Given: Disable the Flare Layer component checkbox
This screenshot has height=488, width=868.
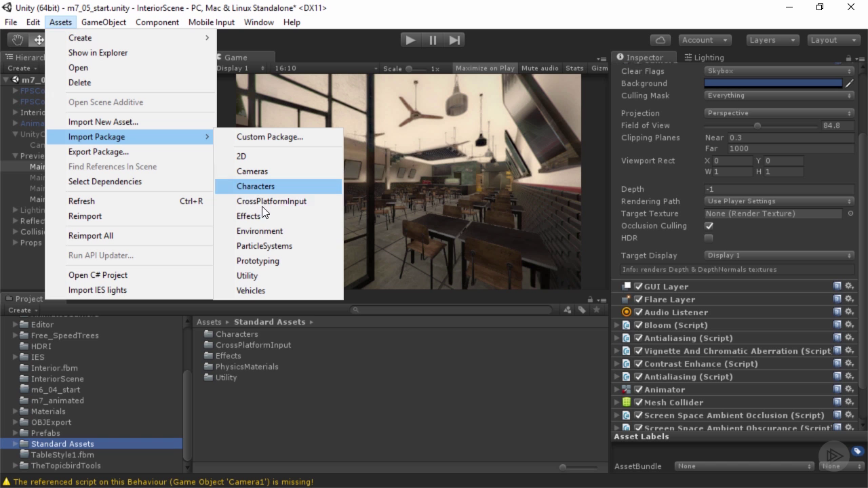Looking at the screenshot, I should pos(638,300).
